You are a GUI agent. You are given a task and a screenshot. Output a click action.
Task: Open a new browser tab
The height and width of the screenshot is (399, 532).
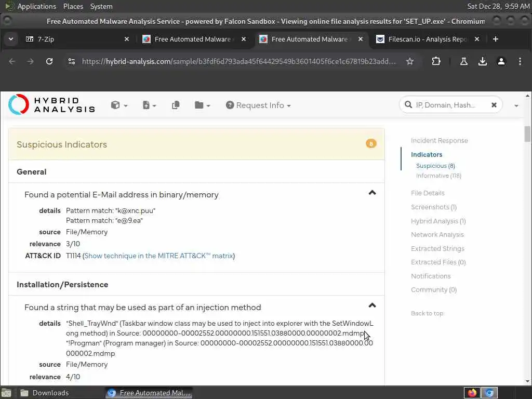(x=495, y=39)
